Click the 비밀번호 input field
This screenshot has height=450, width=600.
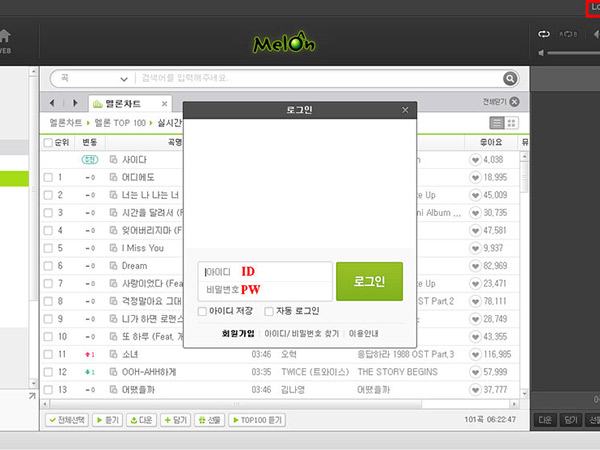point(265,291)
